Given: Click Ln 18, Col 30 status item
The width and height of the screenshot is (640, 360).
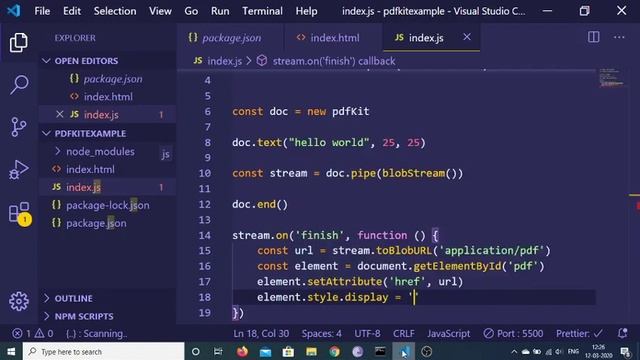Looking at the screenshot, I should click(x=261, y=333).
